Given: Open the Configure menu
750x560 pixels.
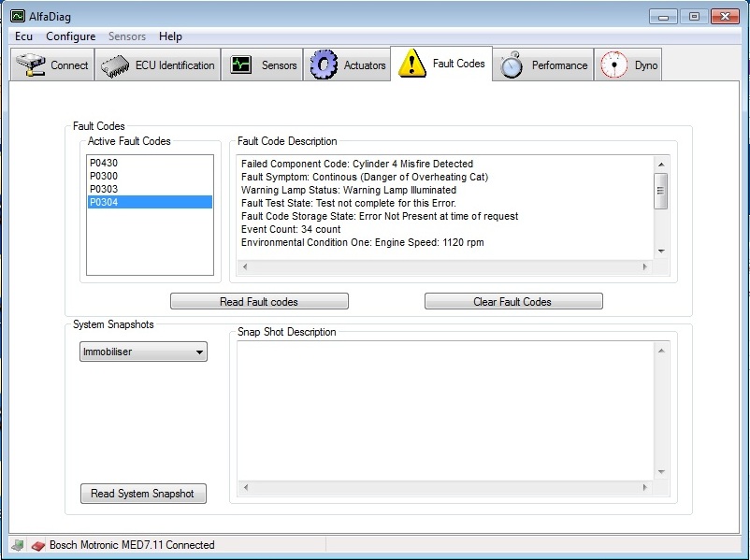Looking at the screenshot, I should pyautogui.click(x=70, y=36).
